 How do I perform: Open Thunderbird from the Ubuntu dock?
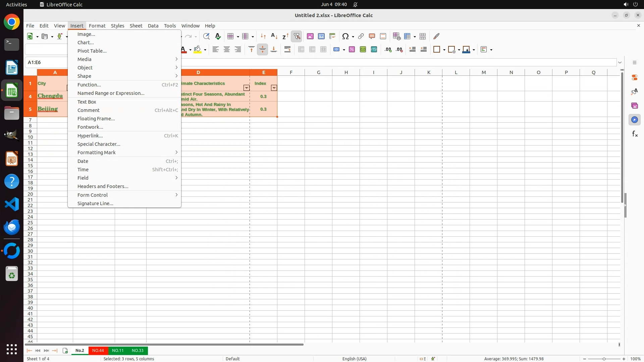point(12,227)
